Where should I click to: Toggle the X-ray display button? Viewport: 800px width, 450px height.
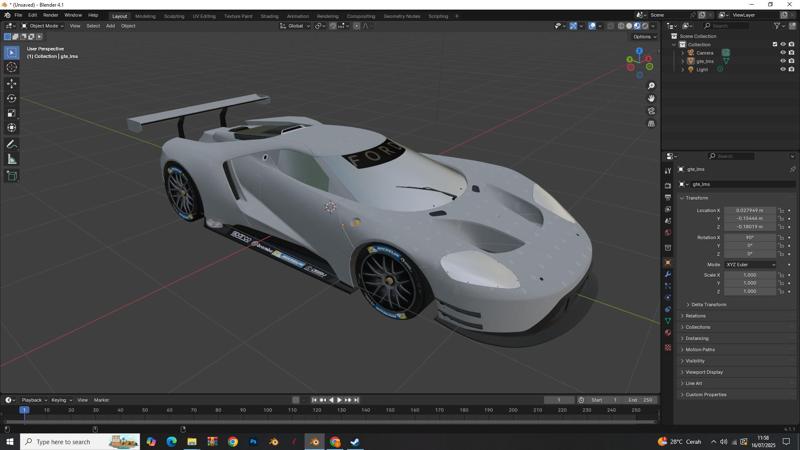point(610,26)
